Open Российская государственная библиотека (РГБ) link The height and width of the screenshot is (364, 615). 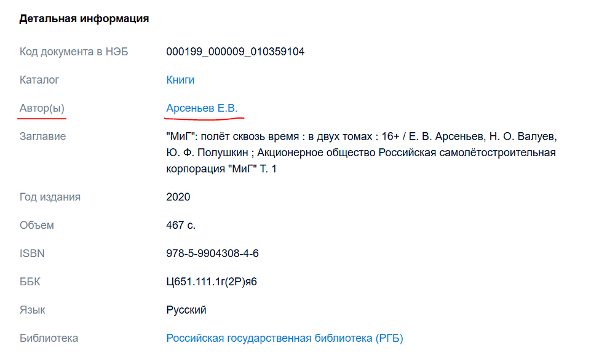(x=284, y=338)
